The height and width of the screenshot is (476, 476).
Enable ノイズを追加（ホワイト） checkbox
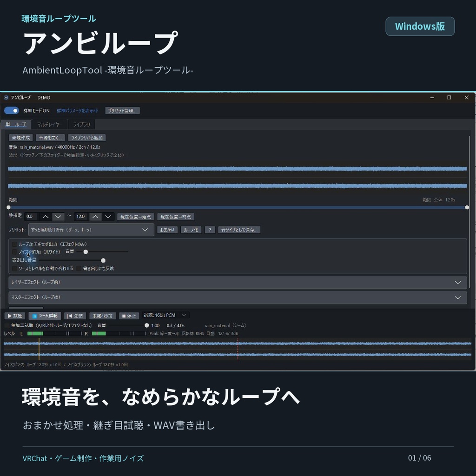[14, 251]
